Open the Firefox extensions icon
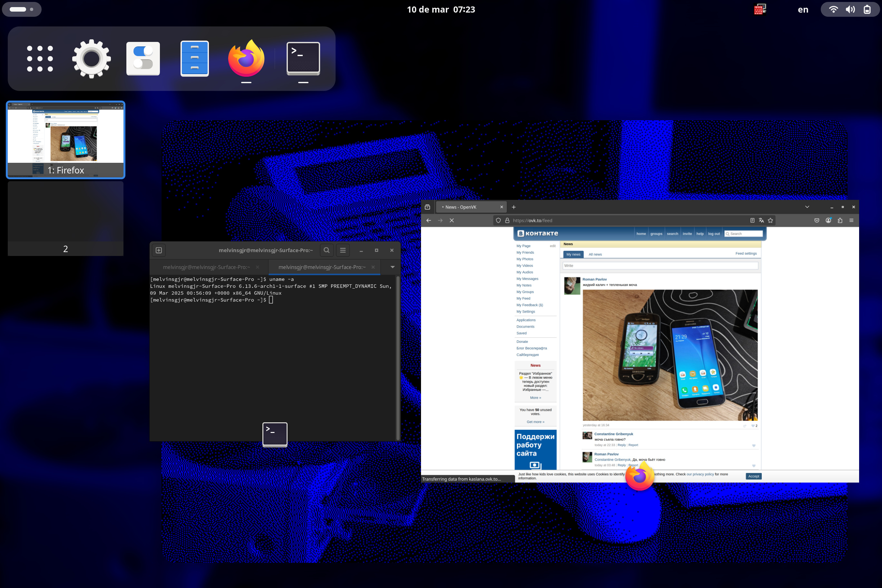 840,220
